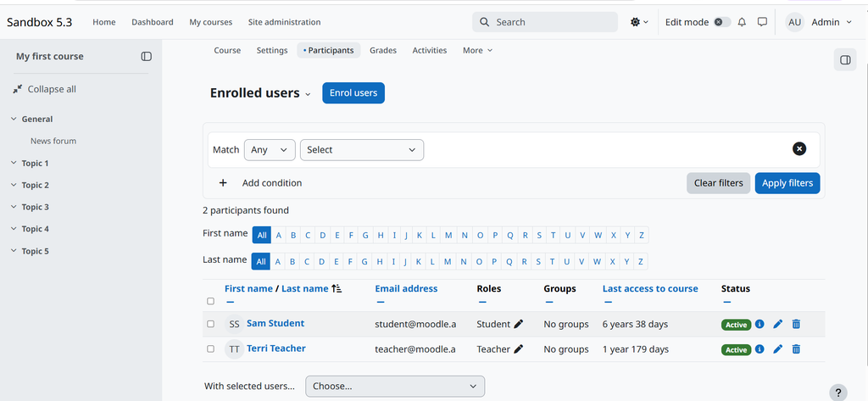Collapse Topic 1 in course index
Screen dimensions: 868x401
click(14, 164)
